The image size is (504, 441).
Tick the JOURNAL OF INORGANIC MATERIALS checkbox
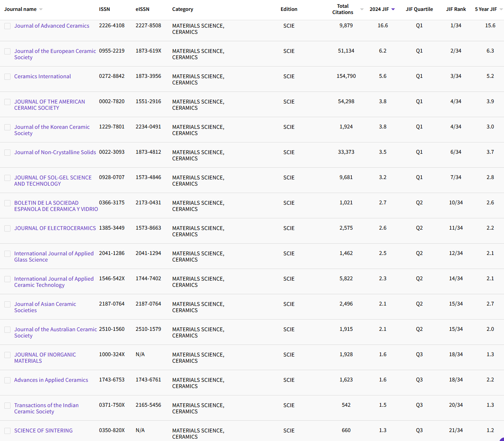coord(7,355)
